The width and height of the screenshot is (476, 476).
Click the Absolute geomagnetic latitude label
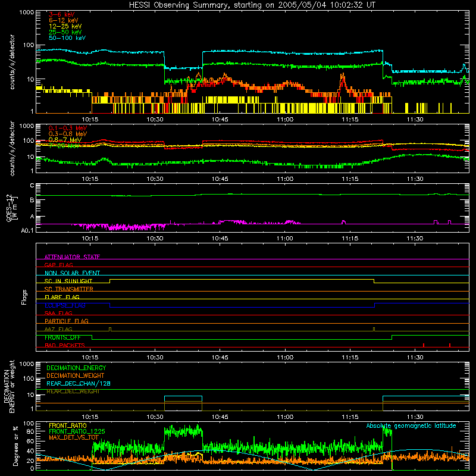(x=411, y=425)
